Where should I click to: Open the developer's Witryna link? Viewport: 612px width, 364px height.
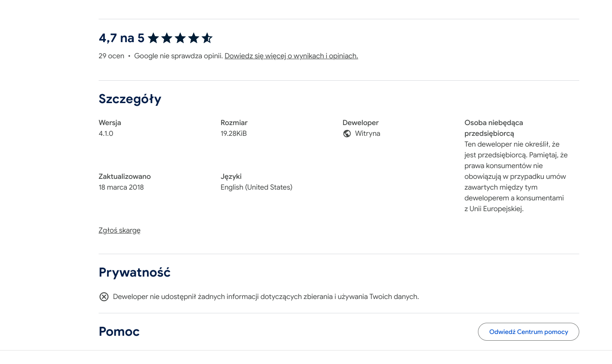coord(367,134)
